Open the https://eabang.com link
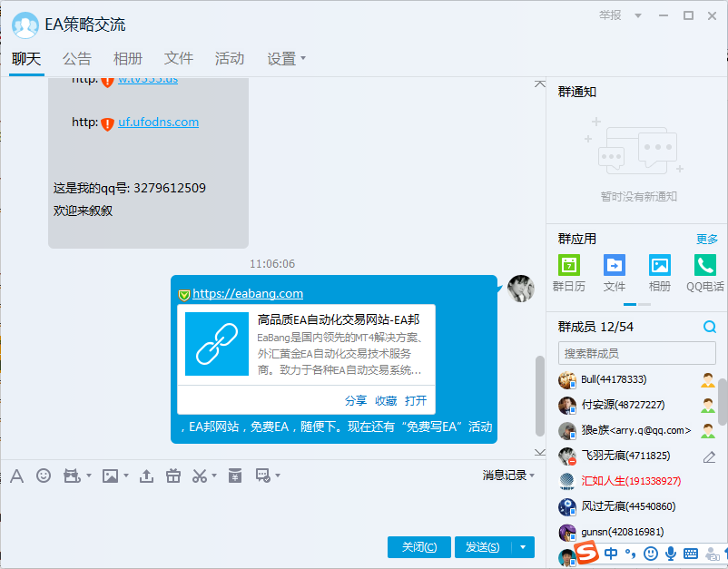This screenshot has height=569, width=728. [248, 294]
